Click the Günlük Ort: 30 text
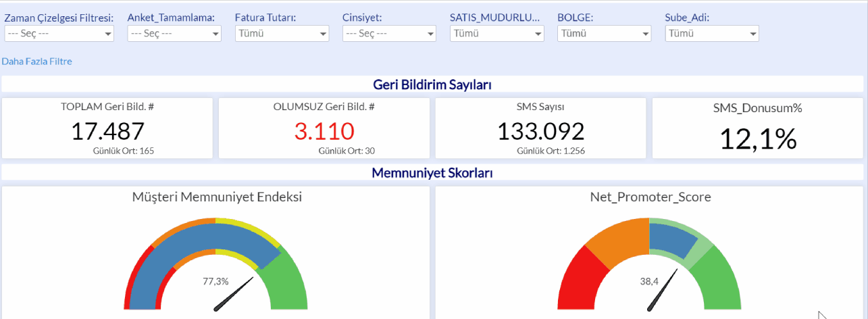The width and height of the screenshot is (868, 319). pyautogui.click(x=347, y=151)
